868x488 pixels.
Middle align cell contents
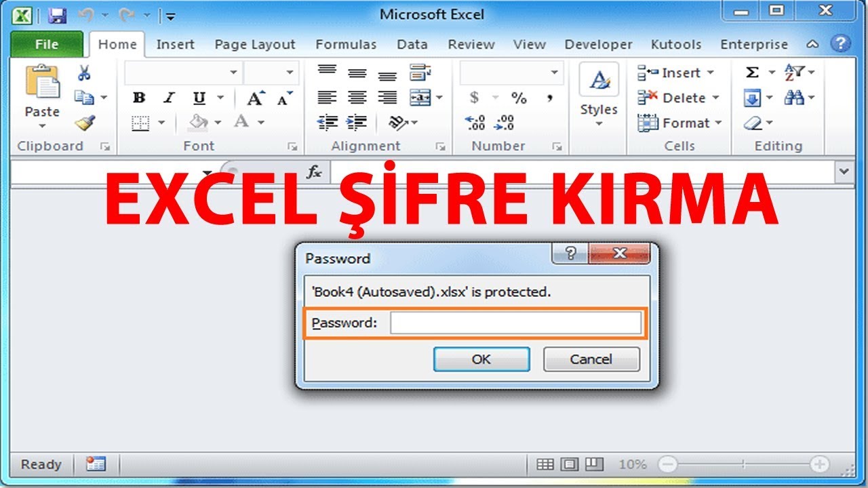click(x=357, y=73)
